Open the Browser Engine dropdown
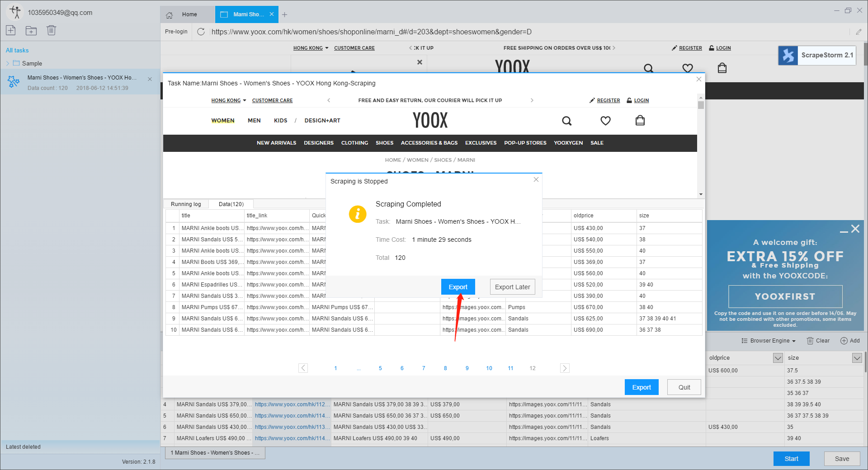The image size is (868, 470). 769,341
